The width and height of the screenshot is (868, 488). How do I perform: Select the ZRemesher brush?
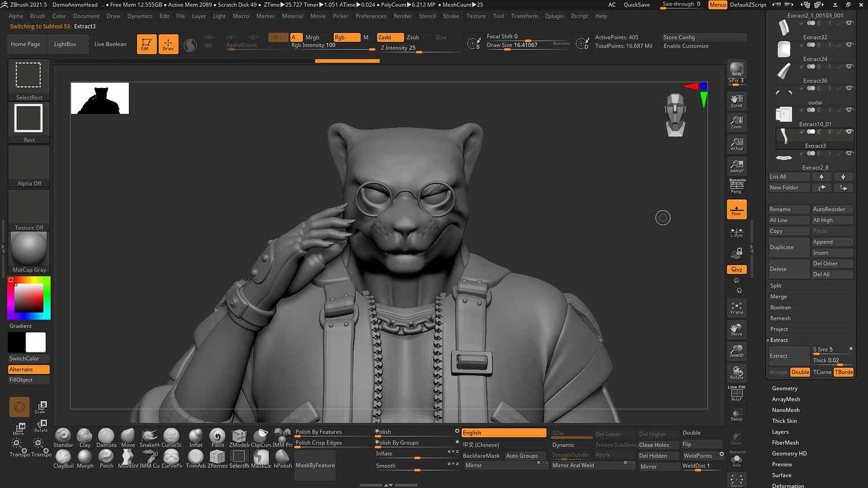tap(217, 457)
